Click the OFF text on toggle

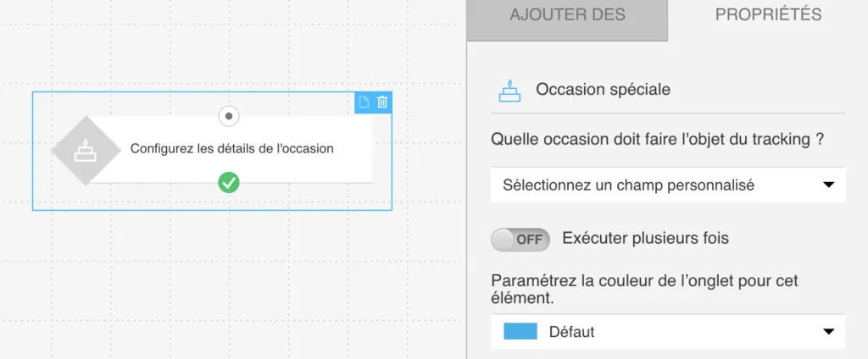click(x=529, y=240)
